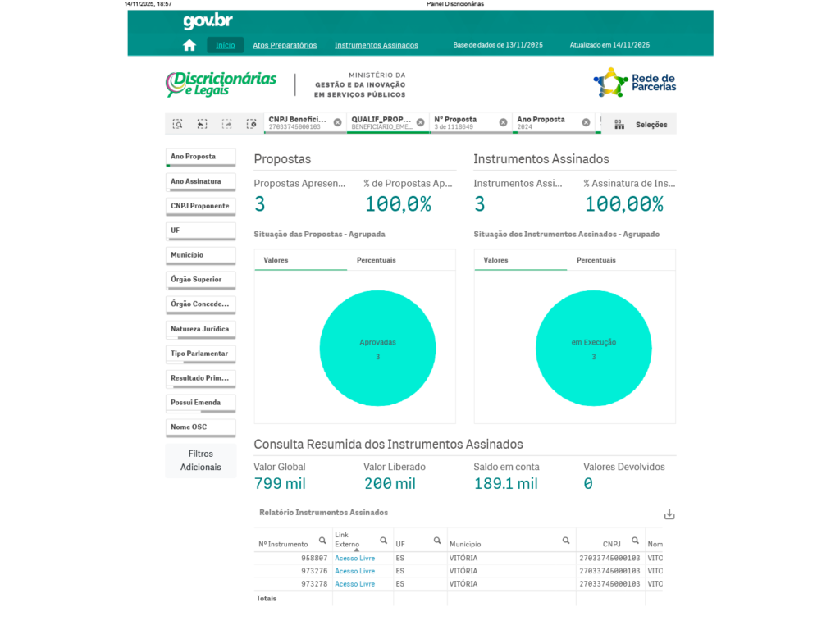This screenshot has width=840, height=630.
Task: Expand the Natureza Jurídica filter
Action: [x=200, y=330]
